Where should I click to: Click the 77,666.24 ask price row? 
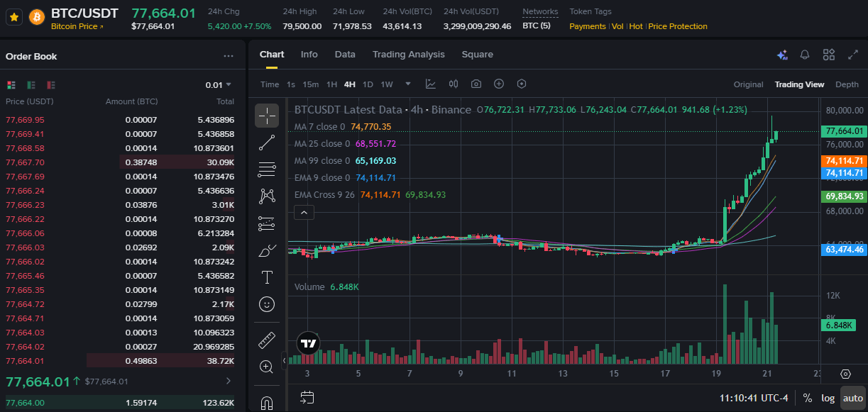point(120,191)
